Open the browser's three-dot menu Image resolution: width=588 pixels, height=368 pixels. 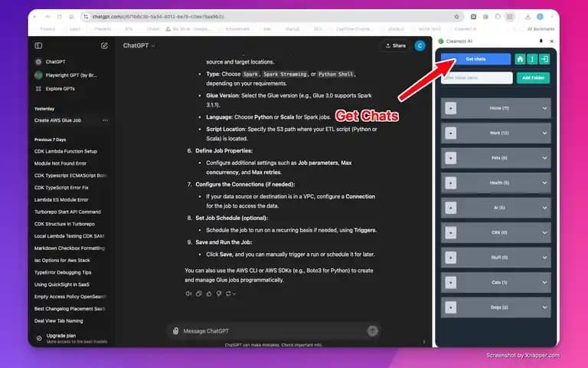(551, 17)
